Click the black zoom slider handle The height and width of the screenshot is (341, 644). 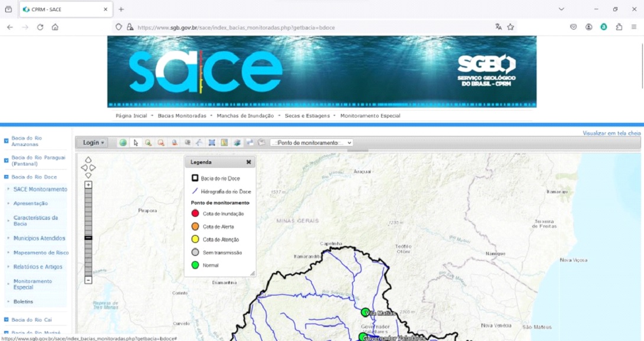click(88, 238)
